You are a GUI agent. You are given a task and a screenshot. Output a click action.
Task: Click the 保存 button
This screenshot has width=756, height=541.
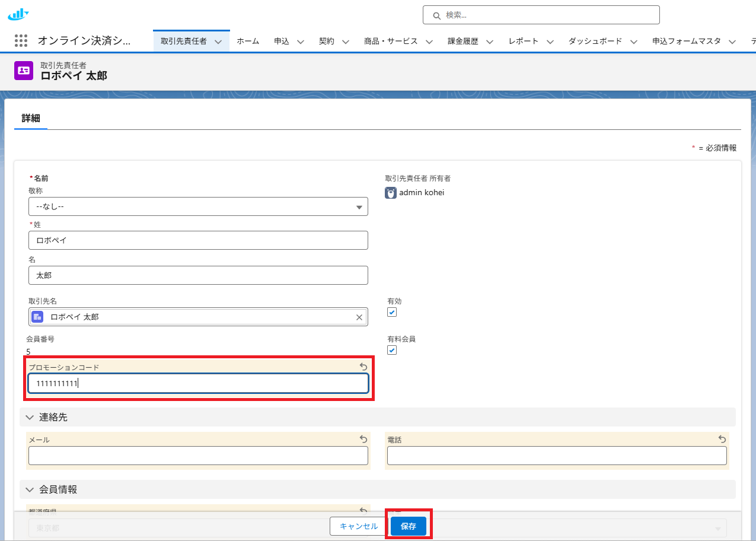pyautogui.click(x=409, y=526)
